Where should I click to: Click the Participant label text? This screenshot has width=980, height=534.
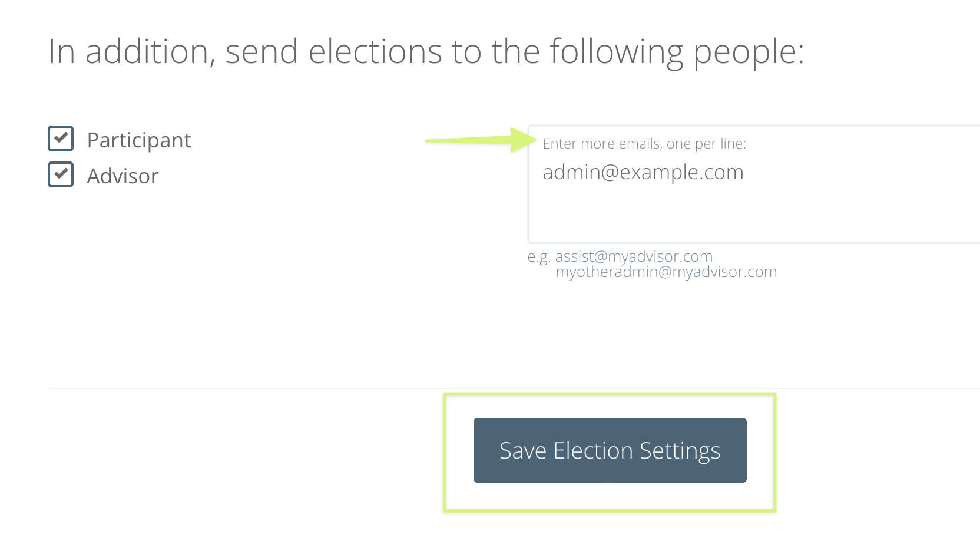click(139, 140)
